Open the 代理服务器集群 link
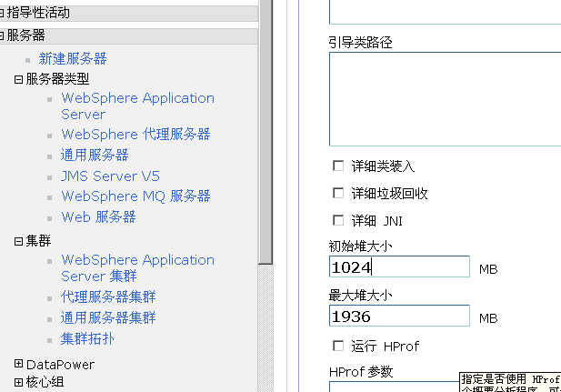Screen dimensions: 561x392 pyautogui.click(x=108, y=297)
